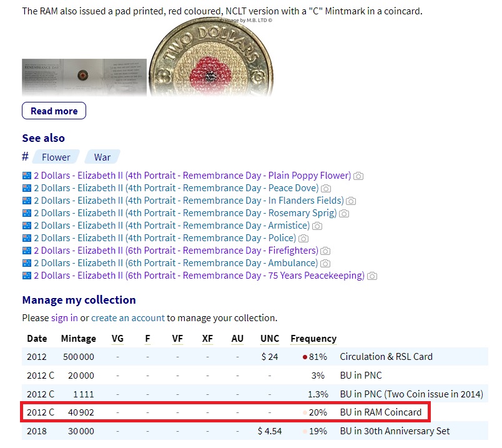Click the F grade column header
This screenshot has height=448, width=502.
[147, 339]
